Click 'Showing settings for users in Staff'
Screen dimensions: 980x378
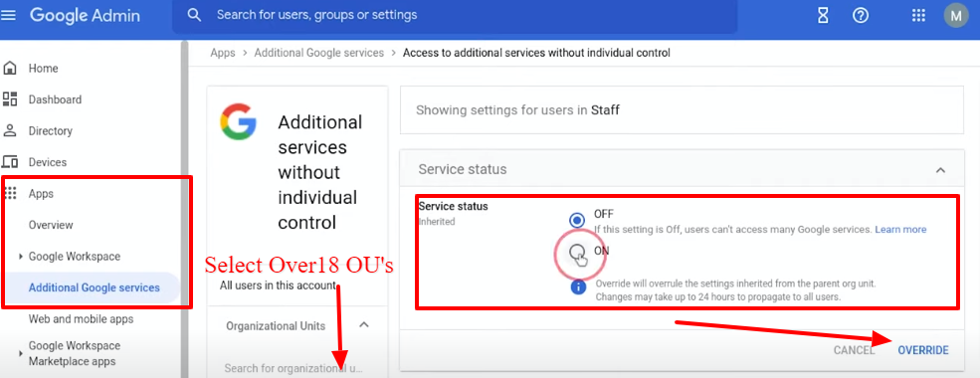[x=517, y=110]
